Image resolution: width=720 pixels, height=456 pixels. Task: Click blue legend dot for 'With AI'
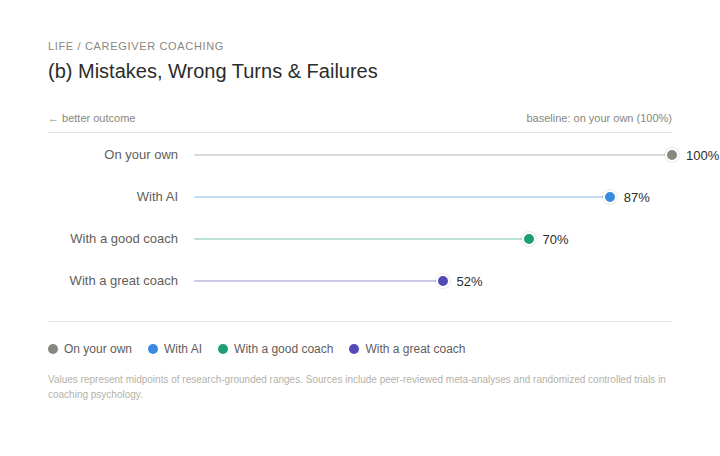pyautogui.click(x=153, y=349)
